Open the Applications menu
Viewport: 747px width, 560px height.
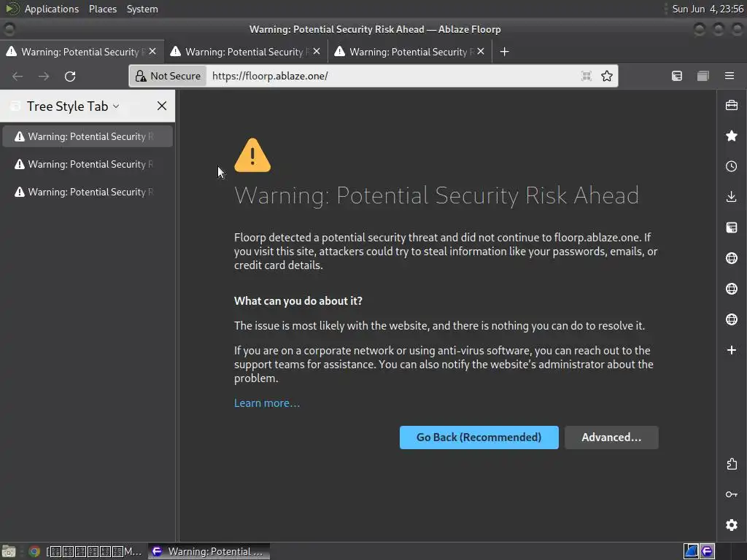tap(52, 9)
